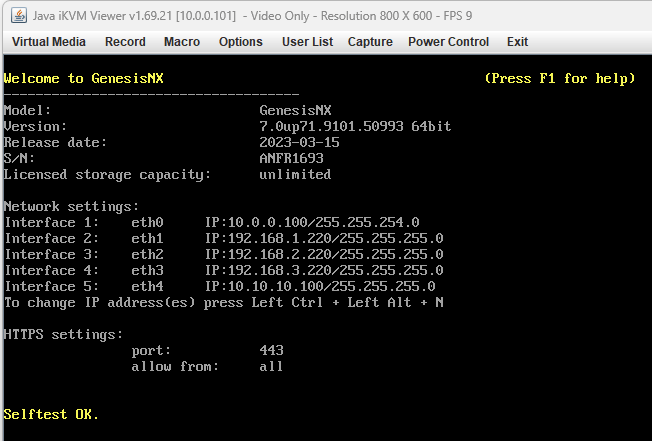
Task: Click the 'Network settings:' label
Action: (71, 207)
